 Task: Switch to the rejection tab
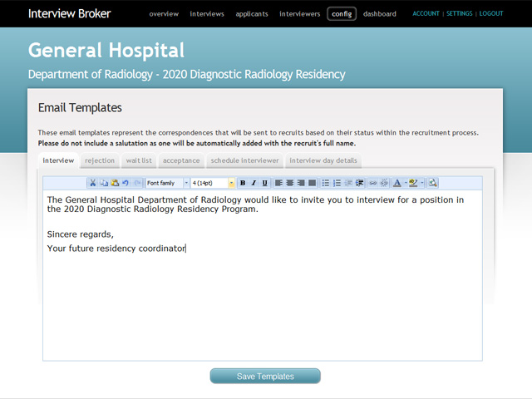100,160
